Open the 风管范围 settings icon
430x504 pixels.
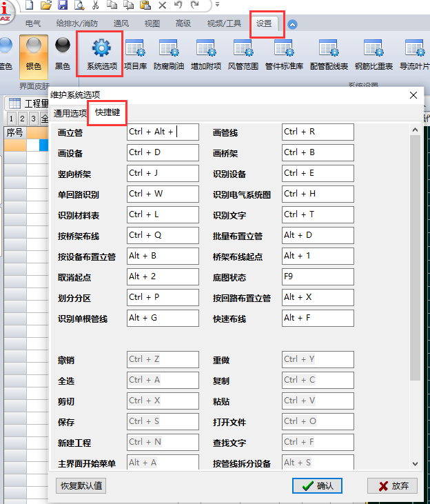click(x=243, y=50)
